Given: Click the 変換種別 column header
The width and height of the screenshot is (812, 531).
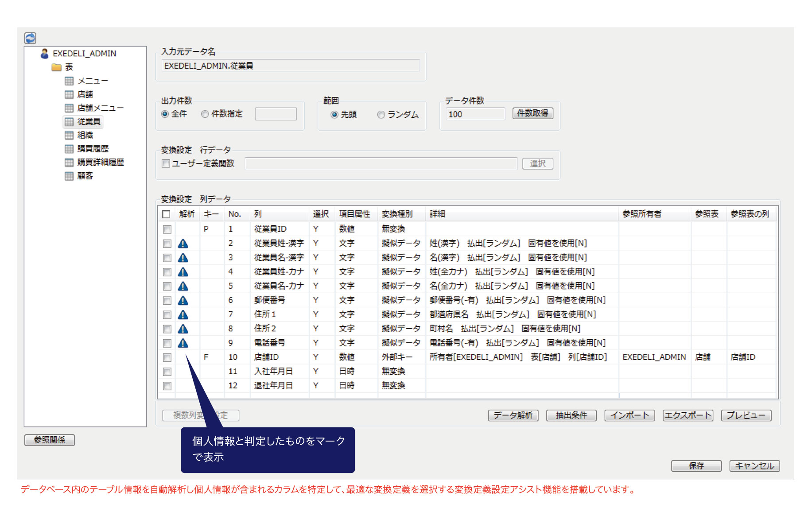Looking at the screenshot, I should (401, 214).
